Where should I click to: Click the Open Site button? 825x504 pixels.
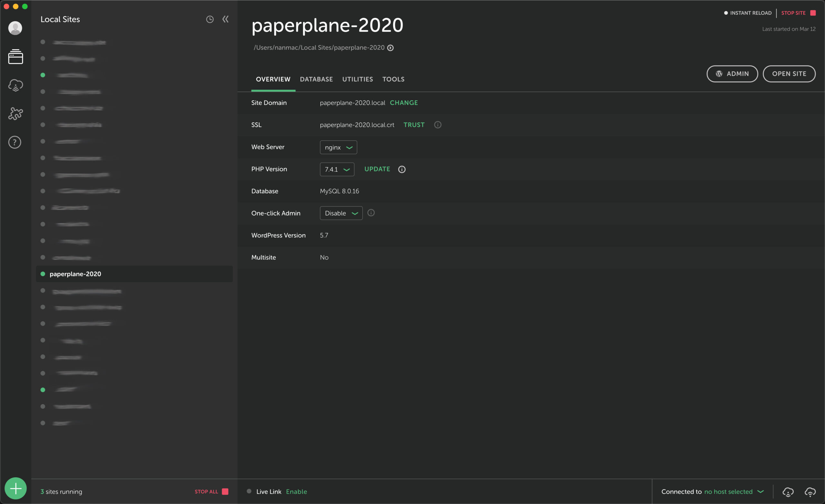click(x=789, y=74)
